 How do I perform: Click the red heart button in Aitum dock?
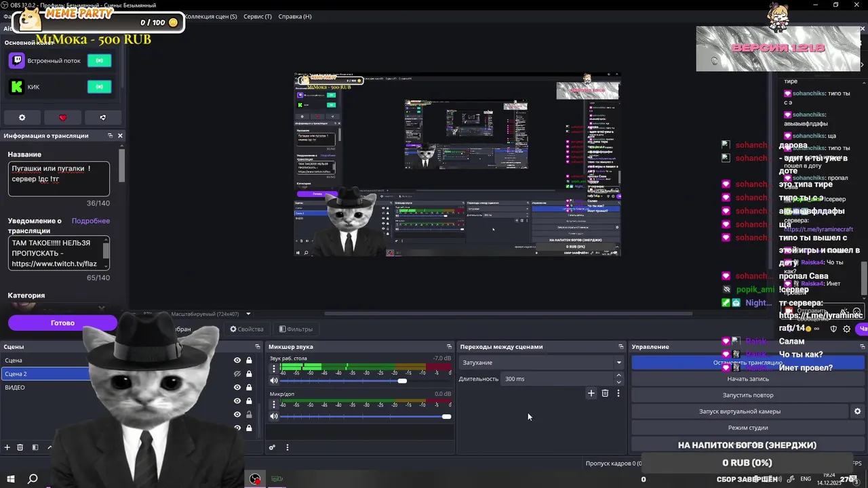pyautogui.click(x=63, y=117)
